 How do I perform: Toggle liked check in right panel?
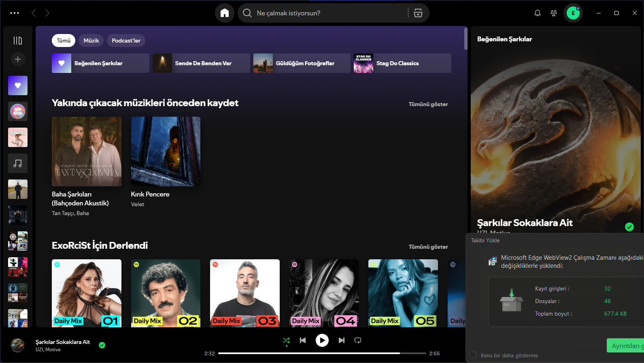coord(629,227)
